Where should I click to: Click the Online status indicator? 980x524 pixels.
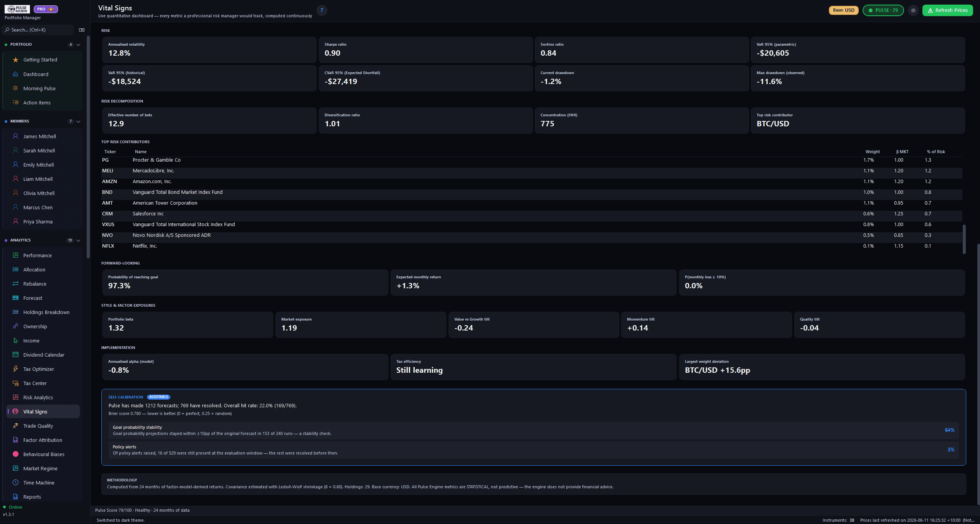coord(13,507)
